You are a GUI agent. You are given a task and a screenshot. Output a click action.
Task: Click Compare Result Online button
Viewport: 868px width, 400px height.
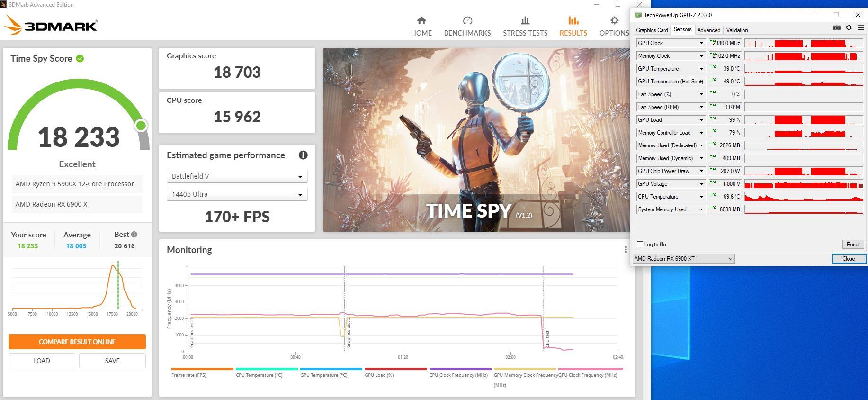pyautogui.click(x=77, y=341)
